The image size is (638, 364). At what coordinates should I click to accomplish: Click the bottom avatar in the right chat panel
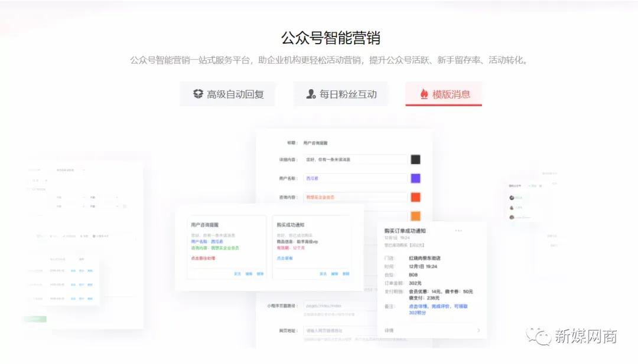512,218
